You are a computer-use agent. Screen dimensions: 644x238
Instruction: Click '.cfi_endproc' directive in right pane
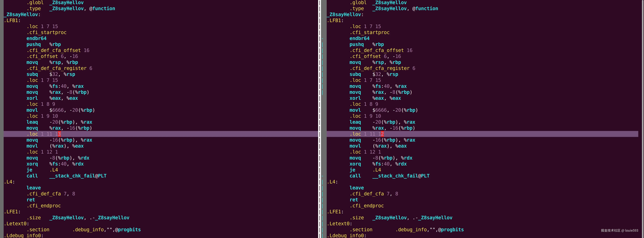pyautogui.click(x=366, y=206)
